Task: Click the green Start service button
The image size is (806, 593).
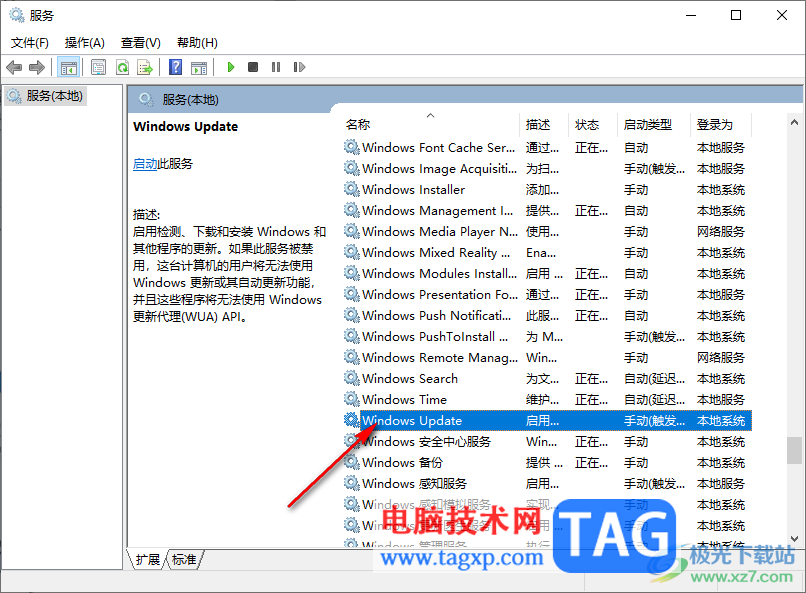Action: (x=231, y=67)
